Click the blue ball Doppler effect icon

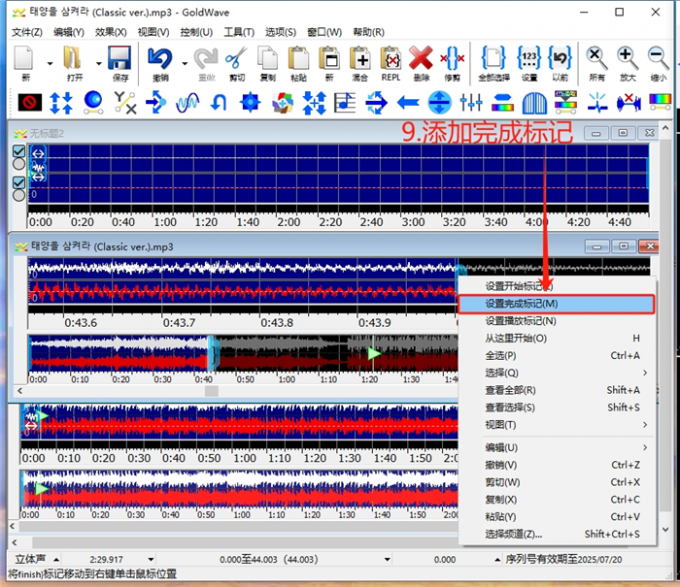(93, 103)
